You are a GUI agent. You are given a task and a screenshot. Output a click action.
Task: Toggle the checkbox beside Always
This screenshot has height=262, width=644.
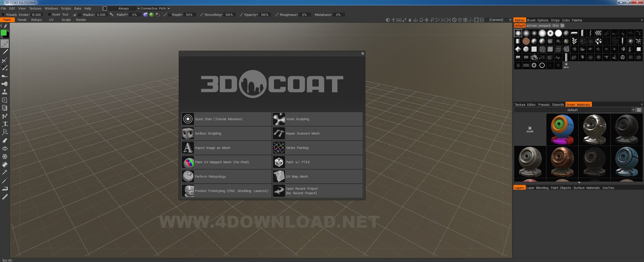tap(105, 8)
